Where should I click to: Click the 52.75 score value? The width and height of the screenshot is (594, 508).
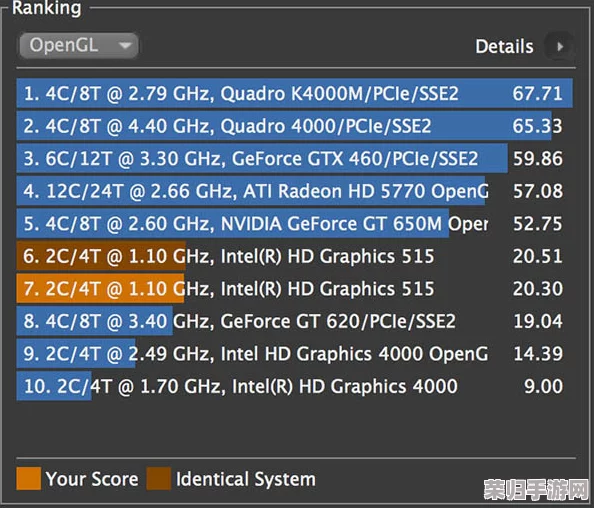click(538, 224)
